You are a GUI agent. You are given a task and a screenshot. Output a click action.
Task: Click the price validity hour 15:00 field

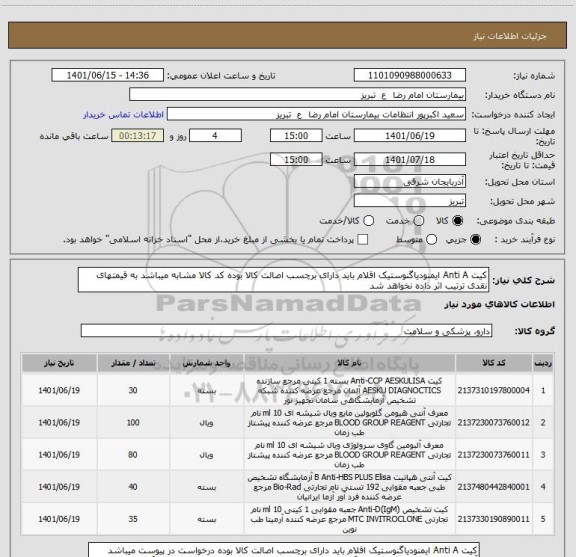coord(296,159)
